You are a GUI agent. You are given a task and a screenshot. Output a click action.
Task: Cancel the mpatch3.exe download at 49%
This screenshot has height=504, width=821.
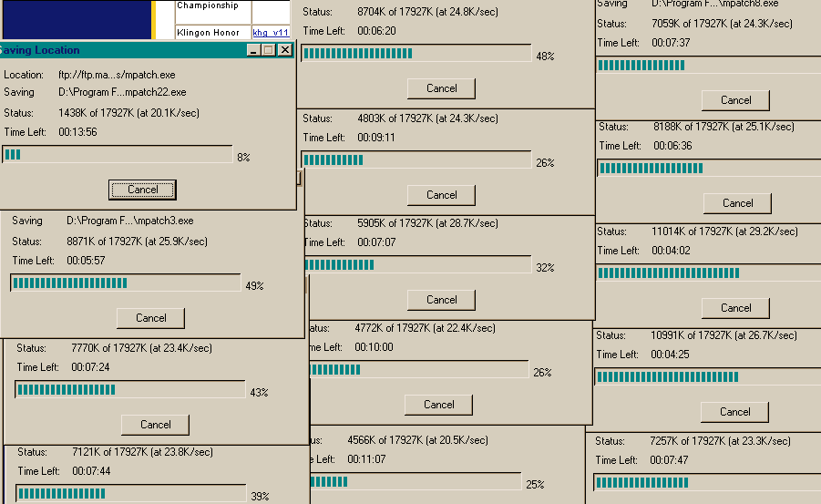tap(150, 318)
